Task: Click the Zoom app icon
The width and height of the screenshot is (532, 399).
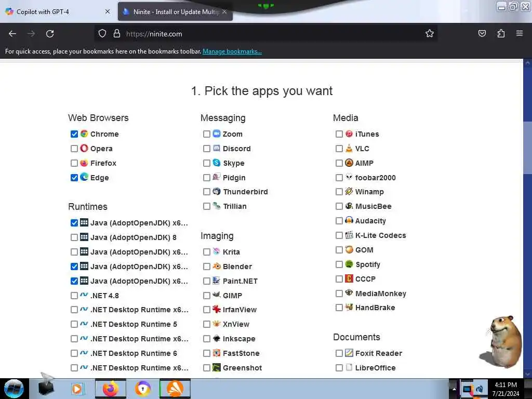Action: coord(217,134)
